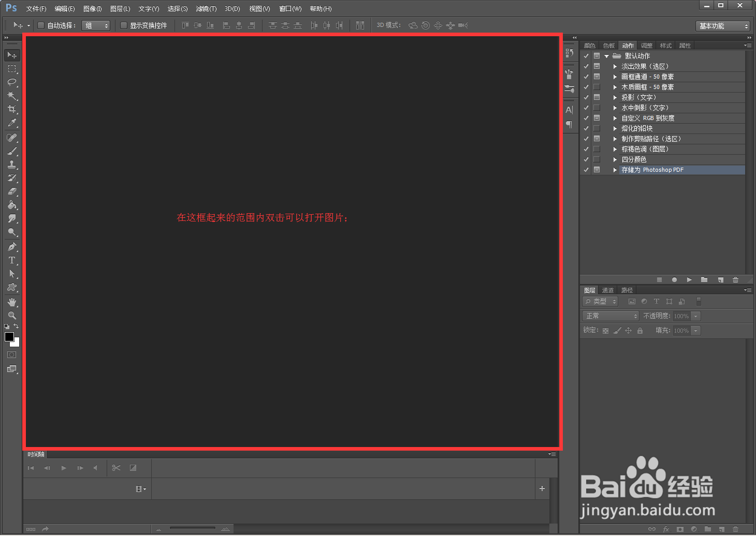Viewport: 756px width, 536px height.
Task: Expand the 水中倒影（文字） action
Action: [615, 108]
